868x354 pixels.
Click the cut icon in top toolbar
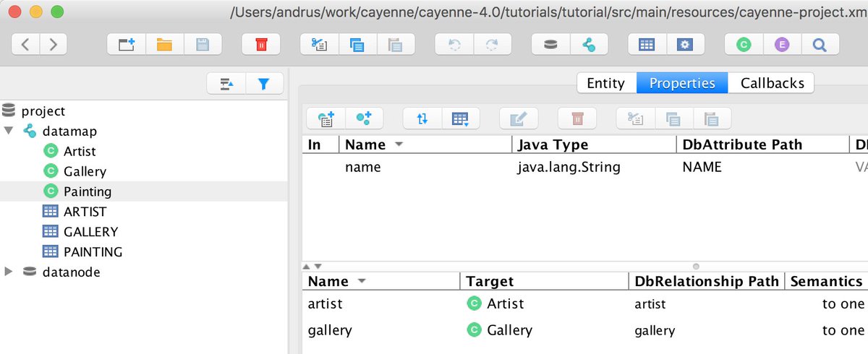click(319, 45)
